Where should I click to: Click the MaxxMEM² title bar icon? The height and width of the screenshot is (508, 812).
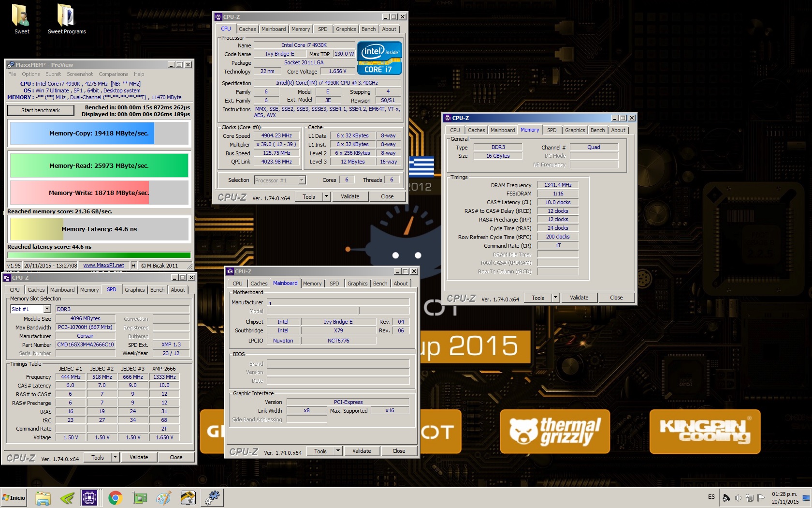tap(10, 65)
